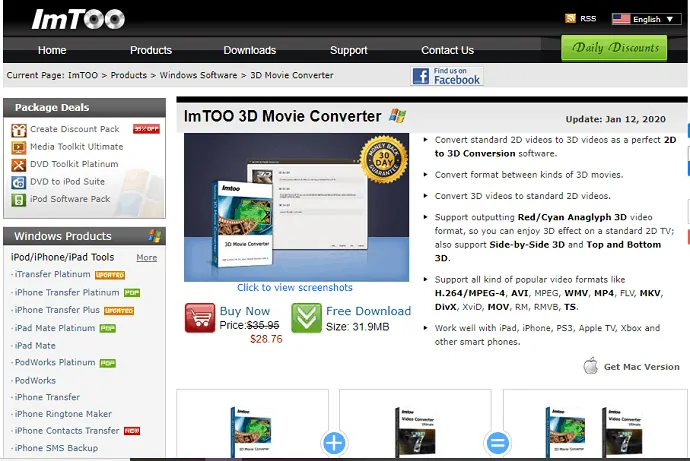This screenshot has height=461, width=690.
Task: Click the Media Toolkit Ultimate icon
Action: click(x=18, y=146)
